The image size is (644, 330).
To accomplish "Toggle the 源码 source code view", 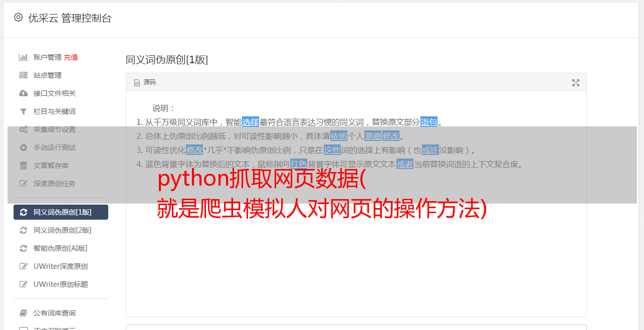I will coord(145,82).
